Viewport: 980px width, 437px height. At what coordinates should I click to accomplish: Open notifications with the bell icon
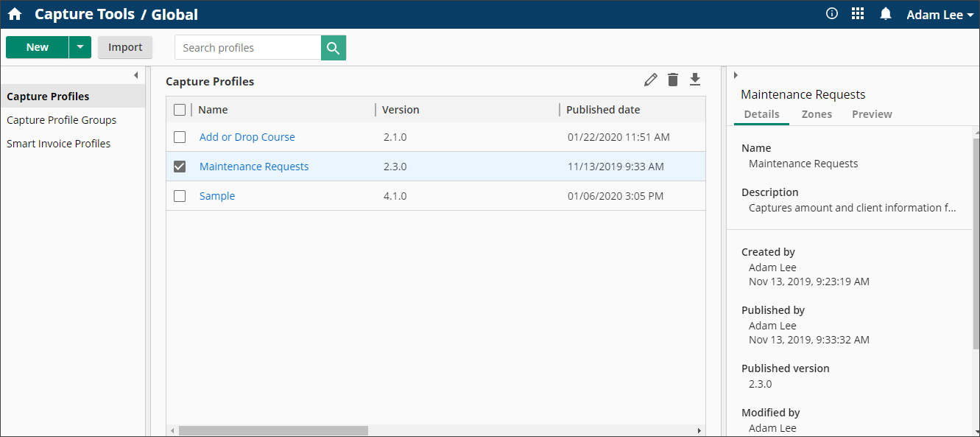coord(885,13)
